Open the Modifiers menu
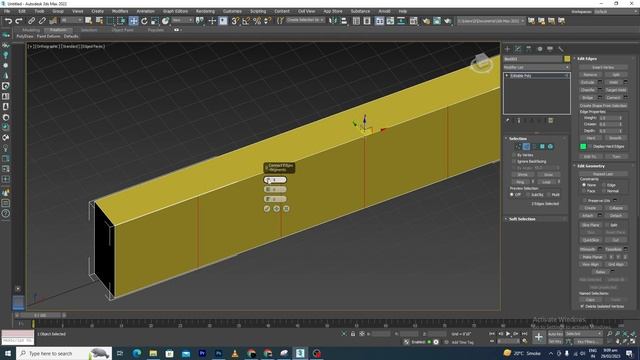This screenshot has height=360, width=640. [120, 11]
